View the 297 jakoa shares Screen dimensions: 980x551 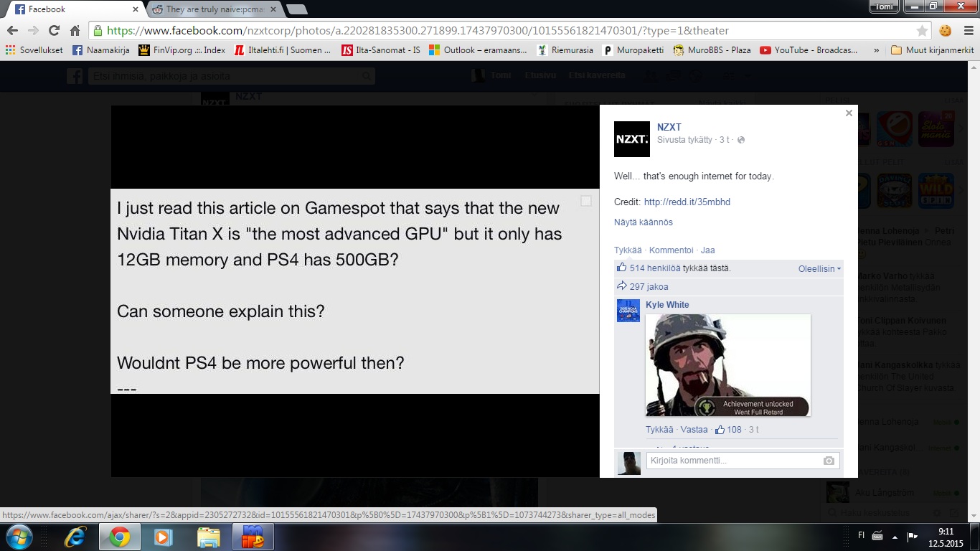coord(649,287)
